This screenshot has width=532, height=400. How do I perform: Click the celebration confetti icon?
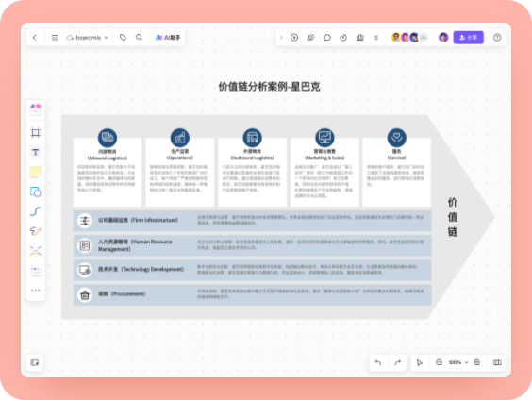[x=310, y=38]
